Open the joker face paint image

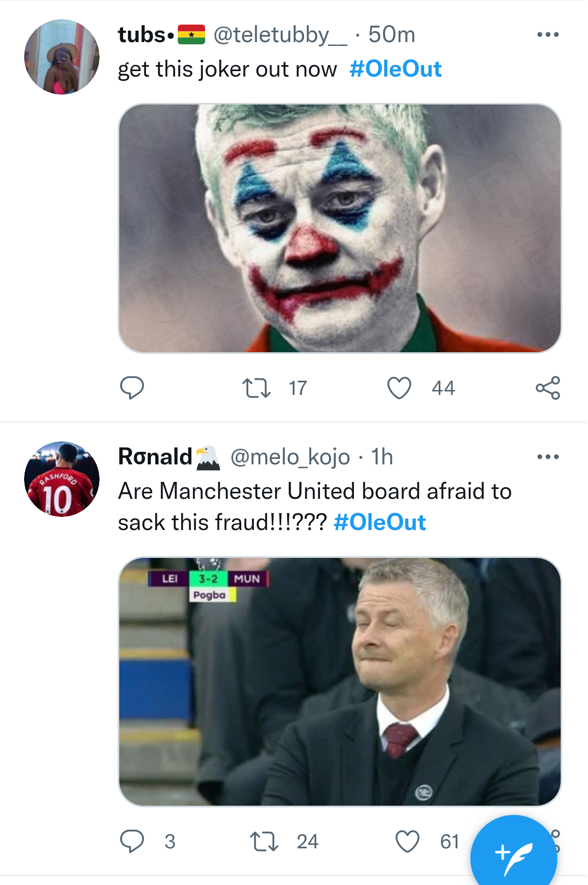(x=340, y=228)
